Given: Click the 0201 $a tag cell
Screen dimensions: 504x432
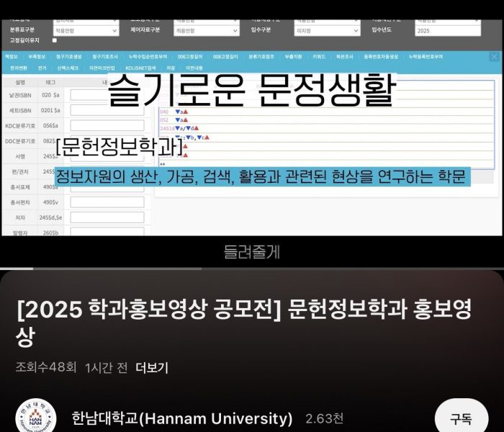Looking at the screenshot, I should click(51, 110).
